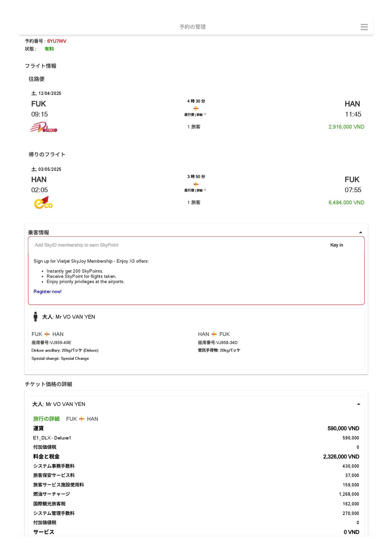This screenshot has width=392, height=555.
Task: Click the 予約の管理 page title
Action: coord(193,27)
